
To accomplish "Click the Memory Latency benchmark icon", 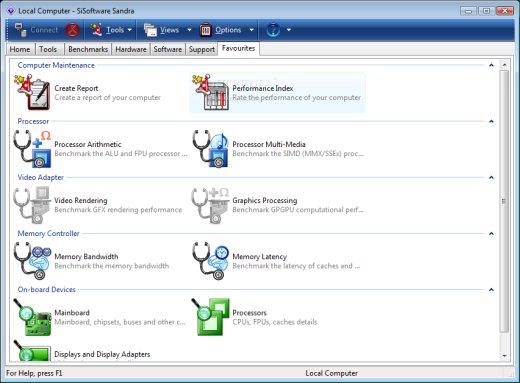I will point(210,261).
